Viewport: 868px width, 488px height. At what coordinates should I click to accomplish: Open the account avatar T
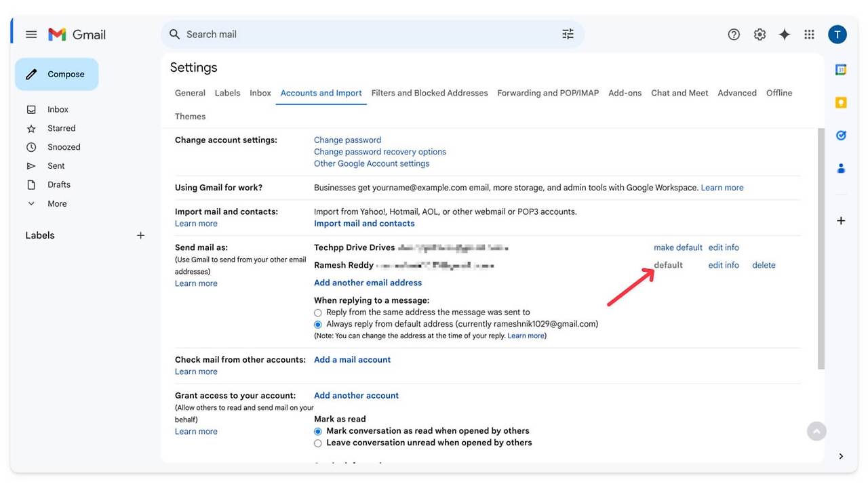pos(837,35)
